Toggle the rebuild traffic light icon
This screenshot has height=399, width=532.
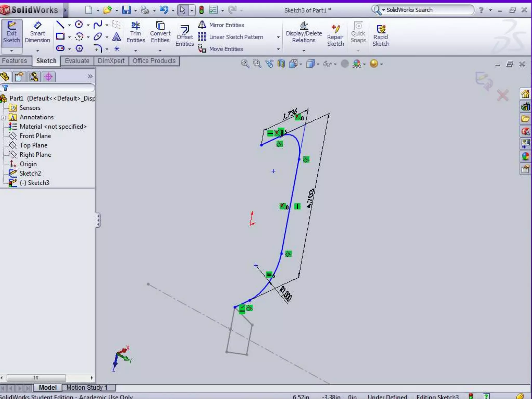point(201,10)
